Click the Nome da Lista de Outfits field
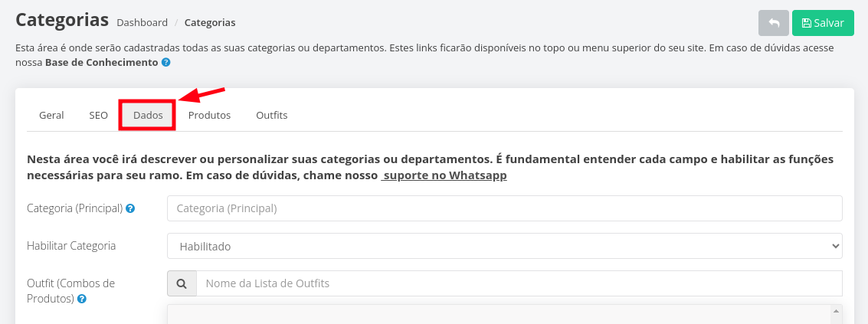This screenshot has height=324, width=868. pos(519,283)
